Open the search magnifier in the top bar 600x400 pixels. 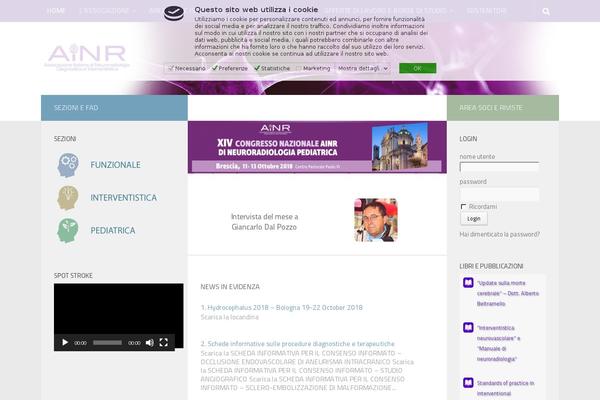click(x=546, y=11)
